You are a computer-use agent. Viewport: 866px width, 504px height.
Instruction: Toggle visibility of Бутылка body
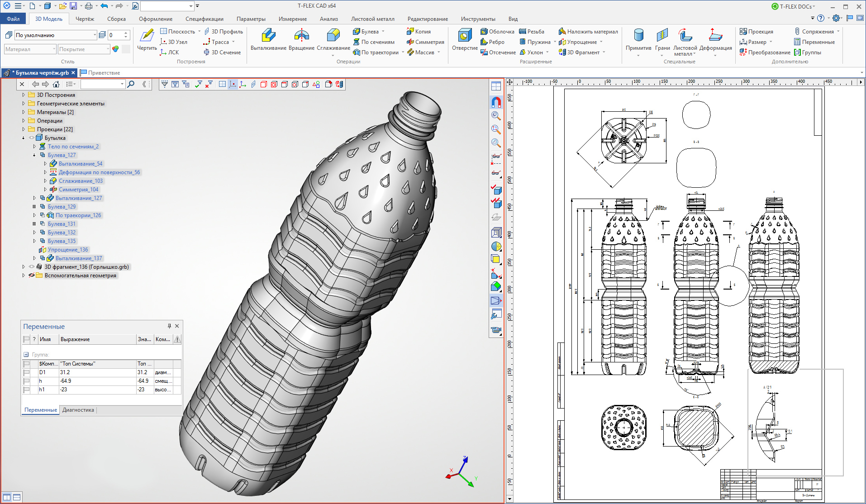31,138
